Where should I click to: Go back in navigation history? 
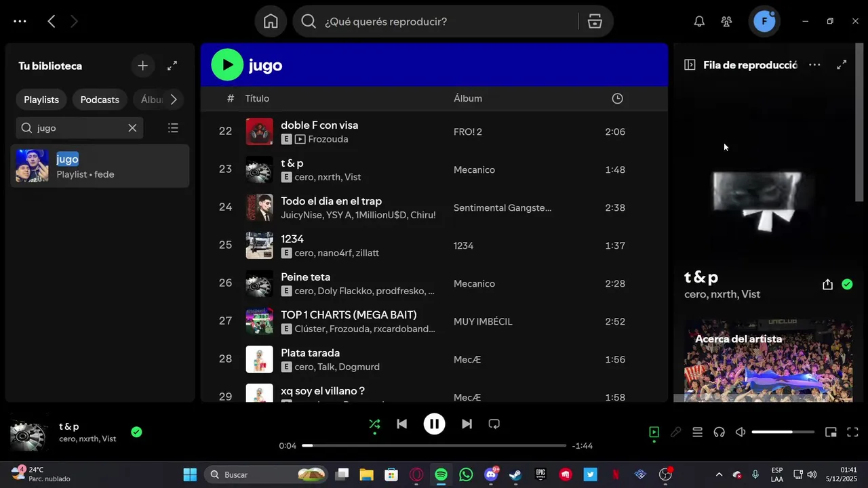coord(52,22)
